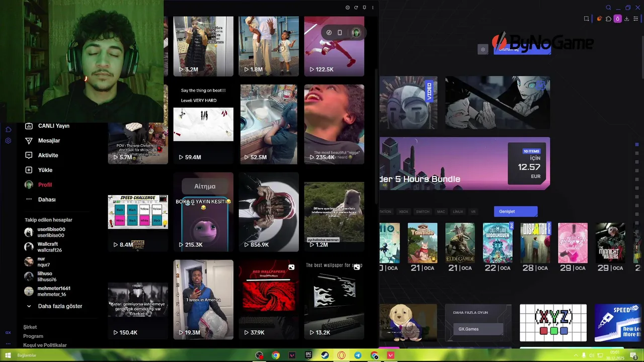Open Steam from the taskbar

pos(325,355)
